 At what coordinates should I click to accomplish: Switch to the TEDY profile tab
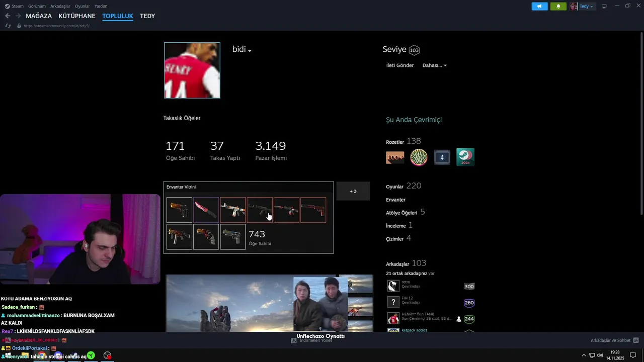click(x=147, y=16)
